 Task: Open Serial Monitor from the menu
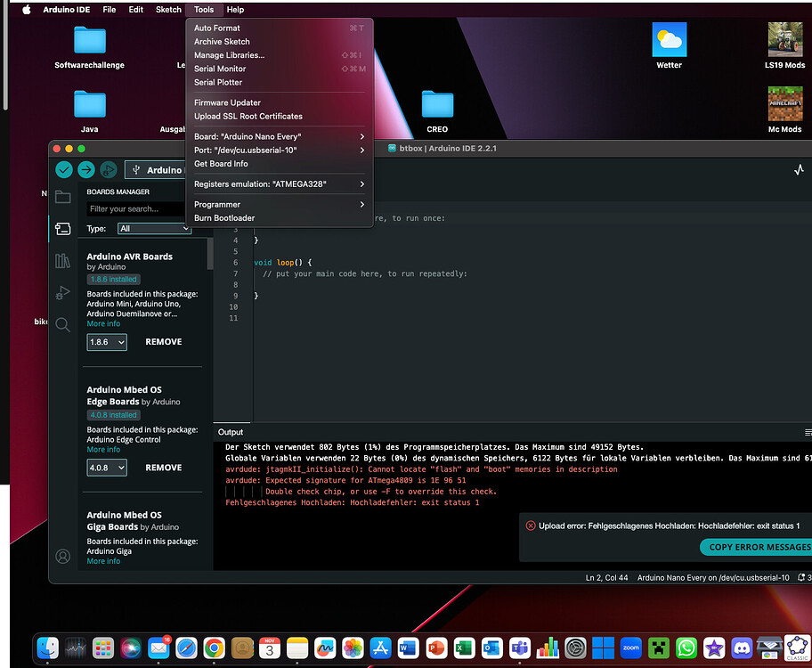pyautogui.click(x=280, y=69)
